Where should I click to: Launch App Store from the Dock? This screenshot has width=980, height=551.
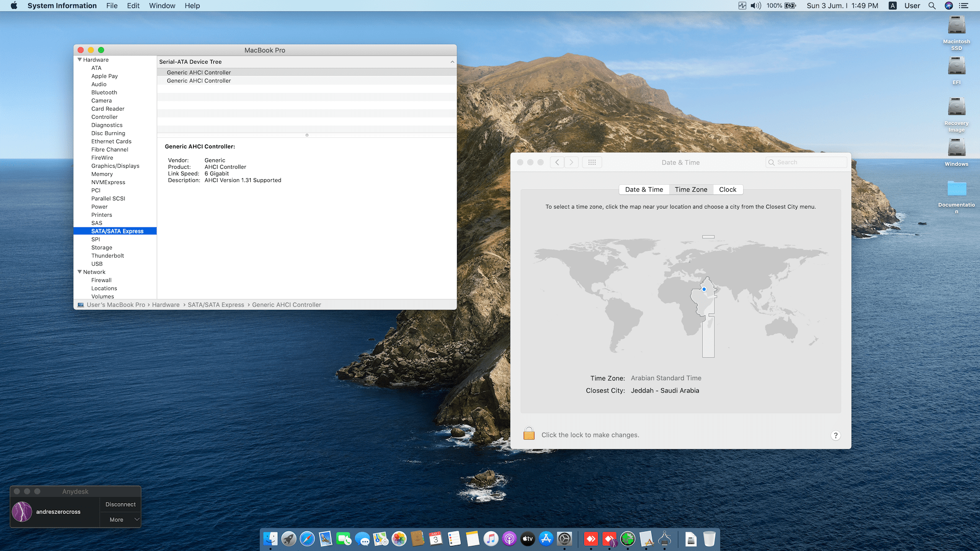tap(546, 539)
